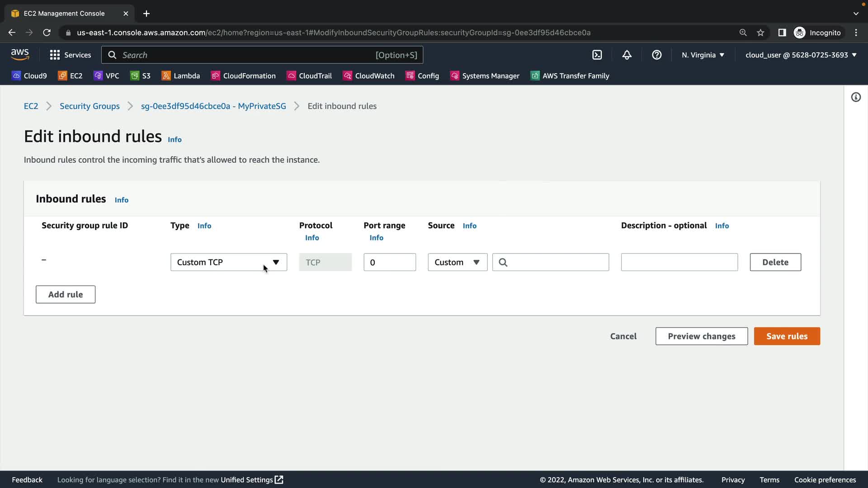Open AWS CloudShell icon

point(597,55)
